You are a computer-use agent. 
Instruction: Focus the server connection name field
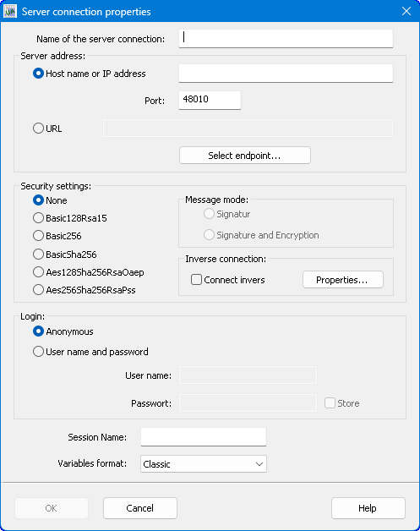[286, 38]
